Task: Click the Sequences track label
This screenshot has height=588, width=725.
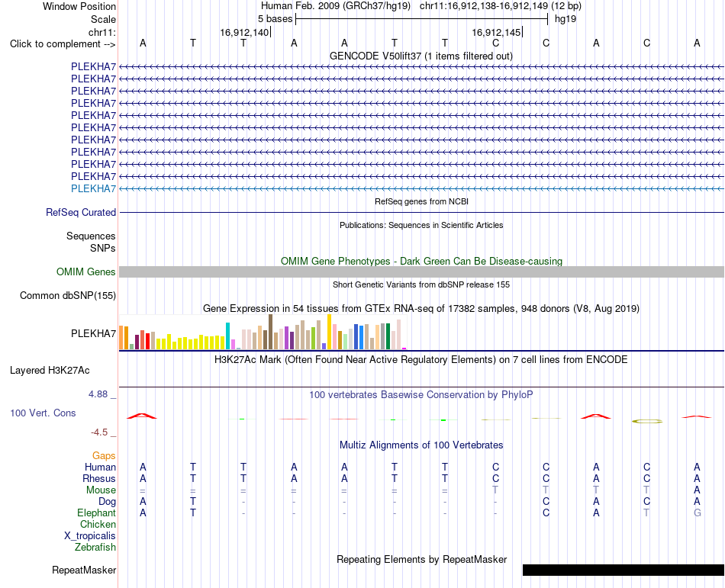Action: point(91,236)
